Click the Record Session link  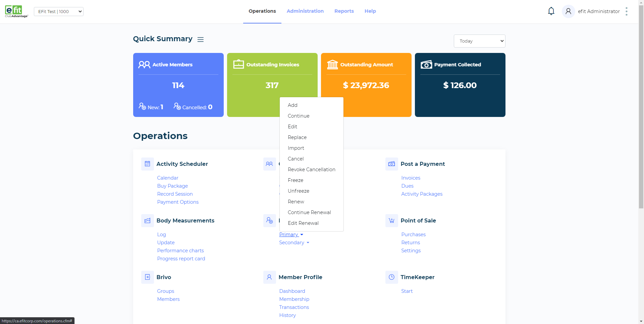pos(175,194)
